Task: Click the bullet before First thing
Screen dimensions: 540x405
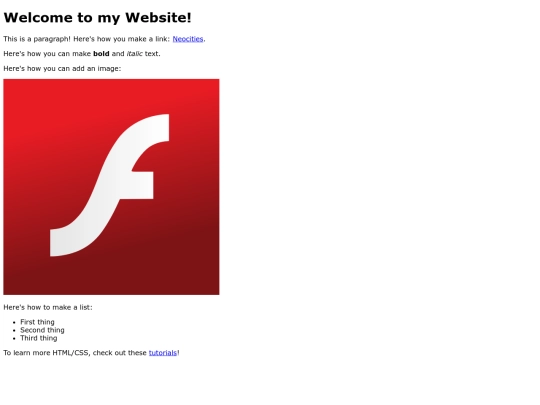Action: [14, 323]
